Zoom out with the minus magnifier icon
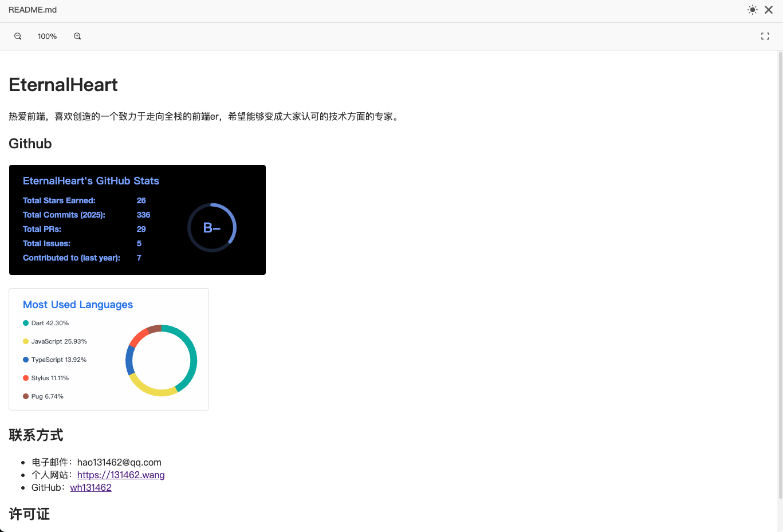This screenshot has height=532, width=783. tap(18, 36)
